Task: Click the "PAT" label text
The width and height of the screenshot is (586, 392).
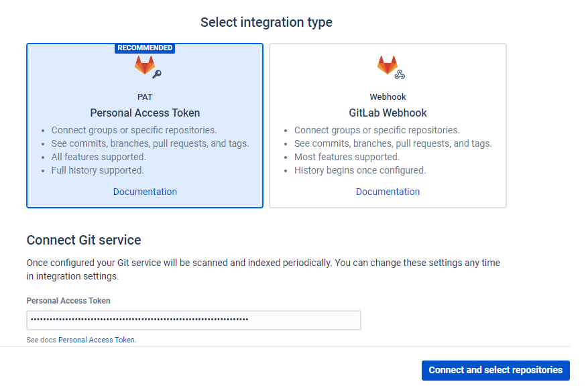Action: (x=145, y=97)
